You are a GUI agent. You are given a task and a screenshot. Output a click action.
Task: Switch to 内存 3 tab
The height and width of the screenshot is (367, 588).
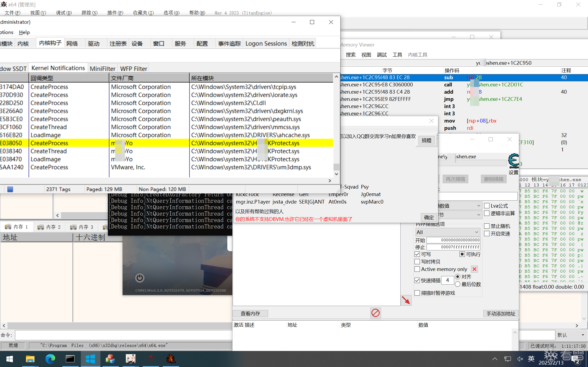tap(82, 227)
